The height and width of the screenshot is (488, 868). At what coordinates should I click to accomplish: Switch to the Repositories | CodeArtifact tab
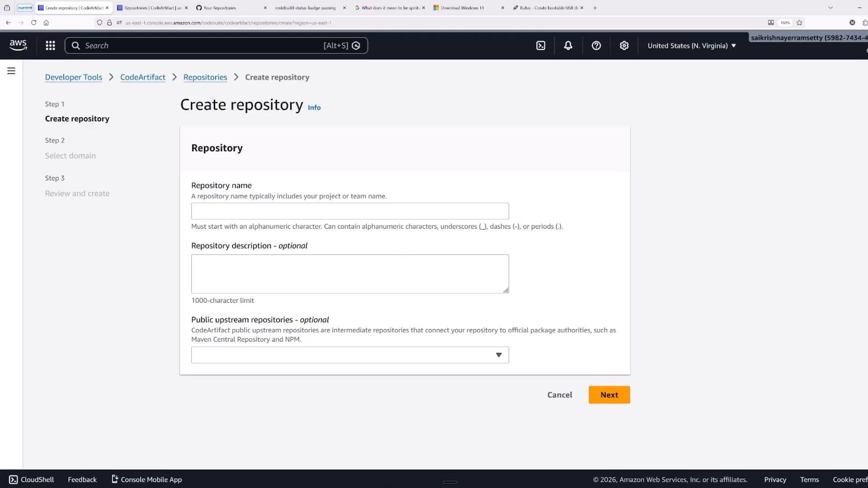[152, 8]
